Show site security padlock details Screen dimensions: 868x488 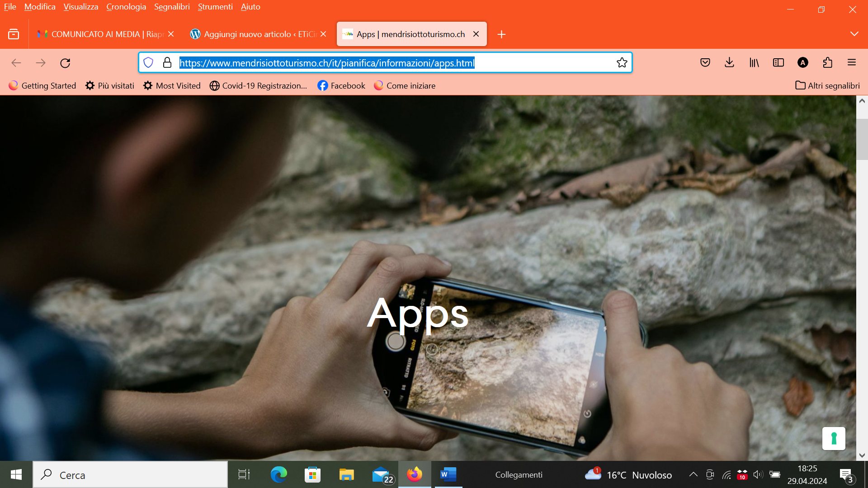167,62
